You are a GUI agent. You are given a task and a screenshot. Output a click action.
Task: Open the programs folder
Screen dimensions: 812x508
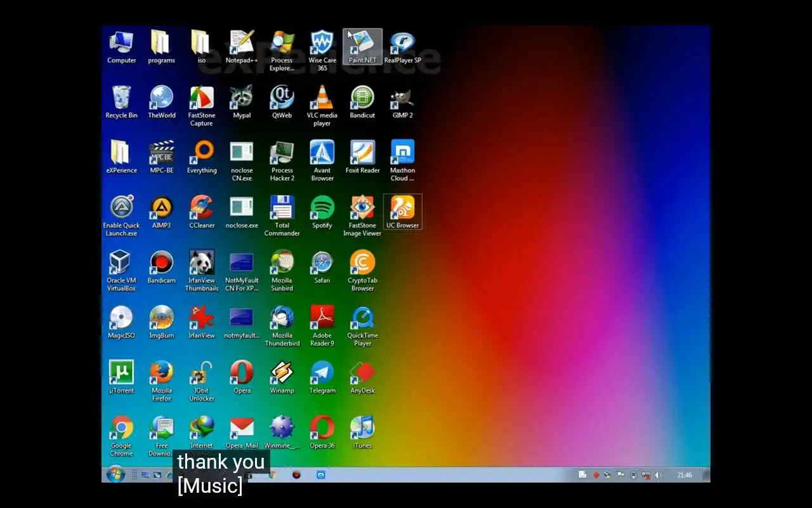pyautogui.click(x=161, y=47)
